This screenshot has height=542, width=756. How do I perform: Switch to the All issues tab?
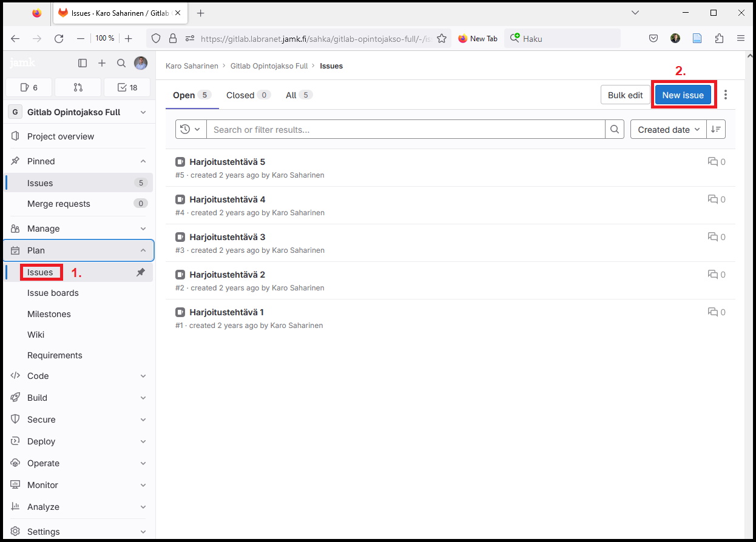point(291,95)
